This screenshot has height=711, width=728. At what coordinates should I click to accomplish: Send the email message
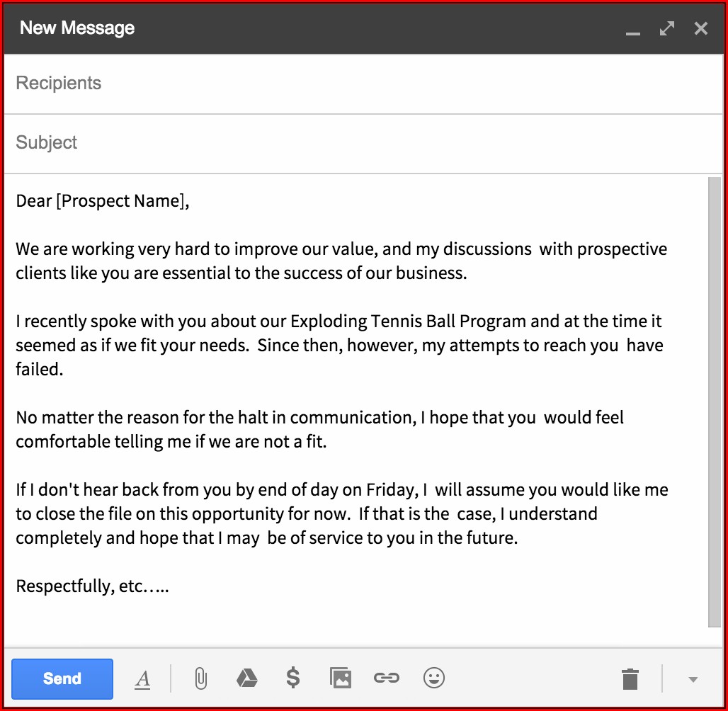click(62, 678)
